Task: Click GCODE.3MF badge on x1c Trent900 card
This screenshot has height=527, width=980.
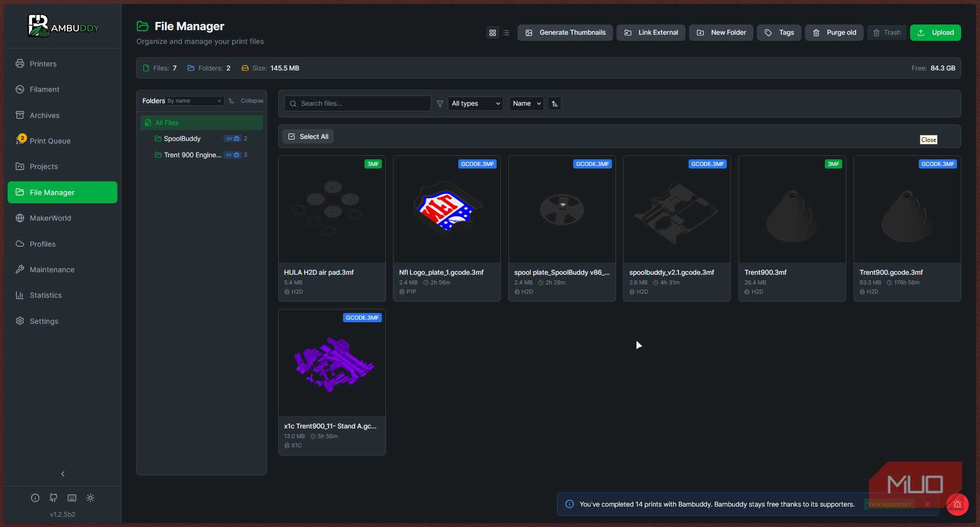Action: (x=362, y=318)
